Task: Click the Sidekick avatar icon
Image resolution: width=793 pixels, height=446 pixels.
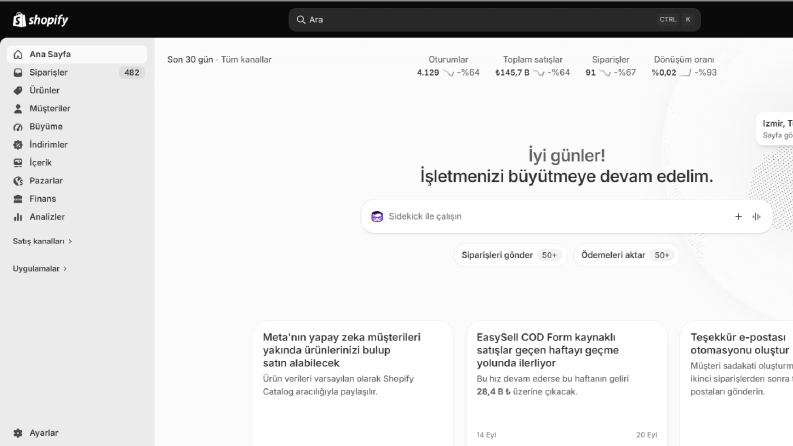Action: click(377, 216)
